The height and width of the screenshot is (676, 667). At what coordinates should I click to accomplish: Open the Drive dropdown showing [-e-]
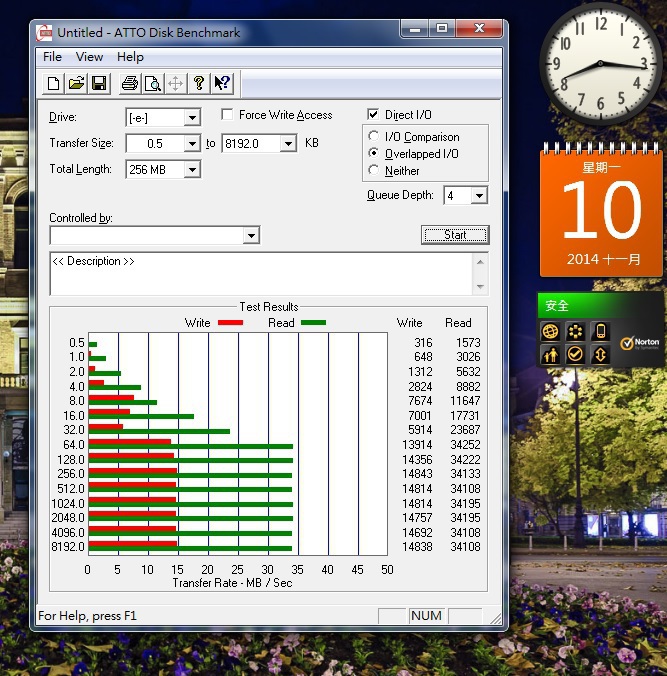pyautogui.click(x=192, y=117)
